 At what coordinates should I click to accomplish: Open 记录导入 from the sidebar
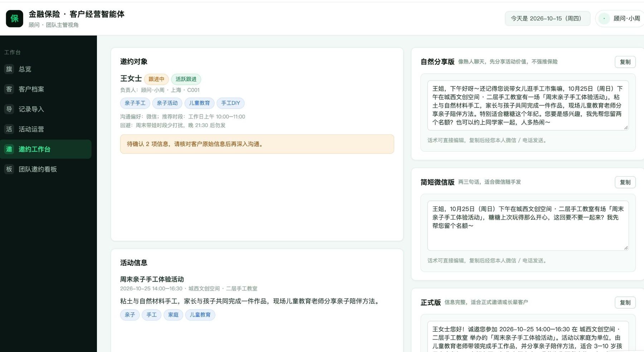(46, 109)
